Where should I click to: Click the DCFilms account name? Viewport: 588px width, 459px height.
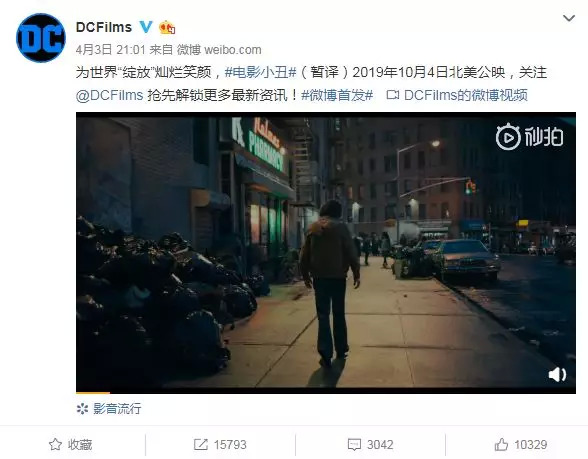(x=104, y=27)
